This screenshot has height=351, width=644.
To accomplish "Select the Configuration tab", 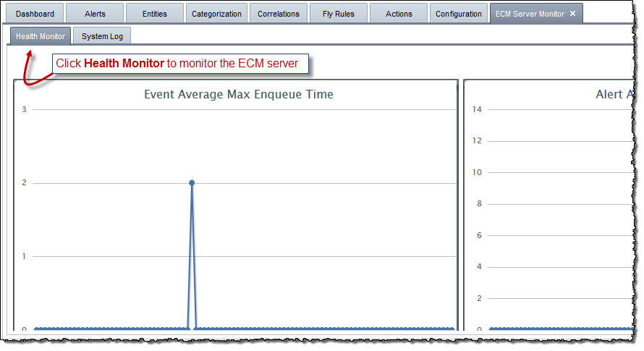I will coord(459,14).
